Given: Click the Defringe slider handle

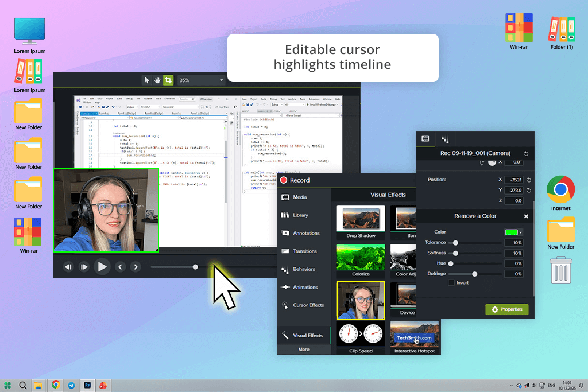Looking at the screenshot, I should pos(475,274).
